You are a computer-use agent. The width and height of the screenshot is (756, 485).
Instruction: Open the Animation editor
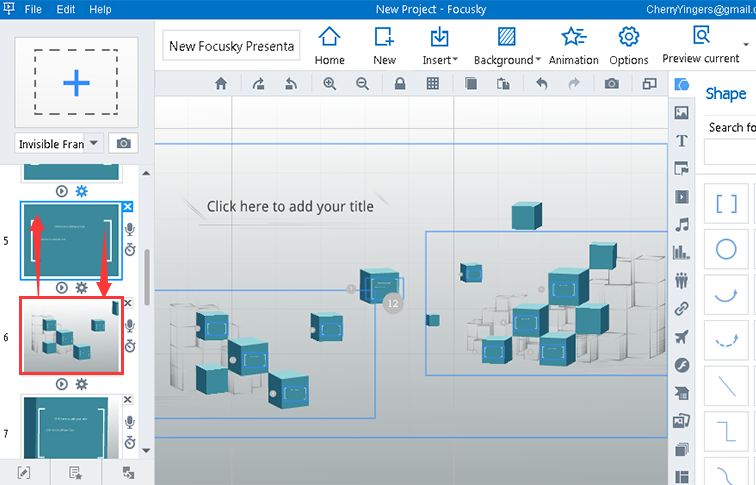pos(573,46)
